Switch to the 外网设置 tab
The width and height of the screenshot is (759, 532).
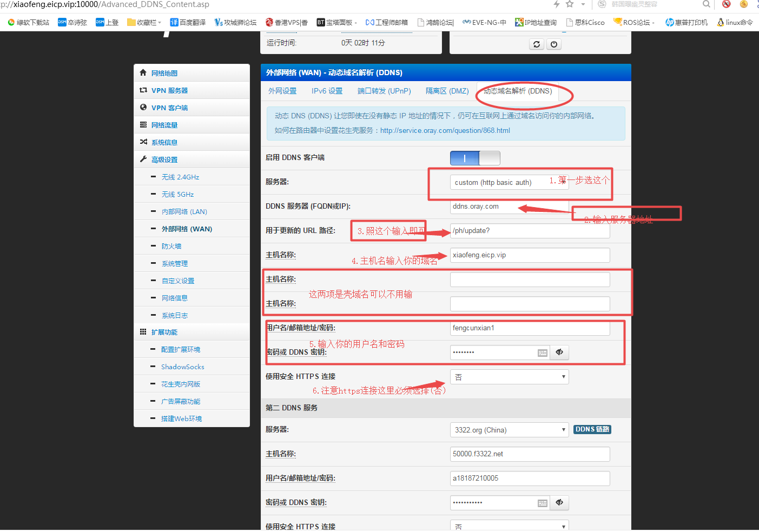282,91
